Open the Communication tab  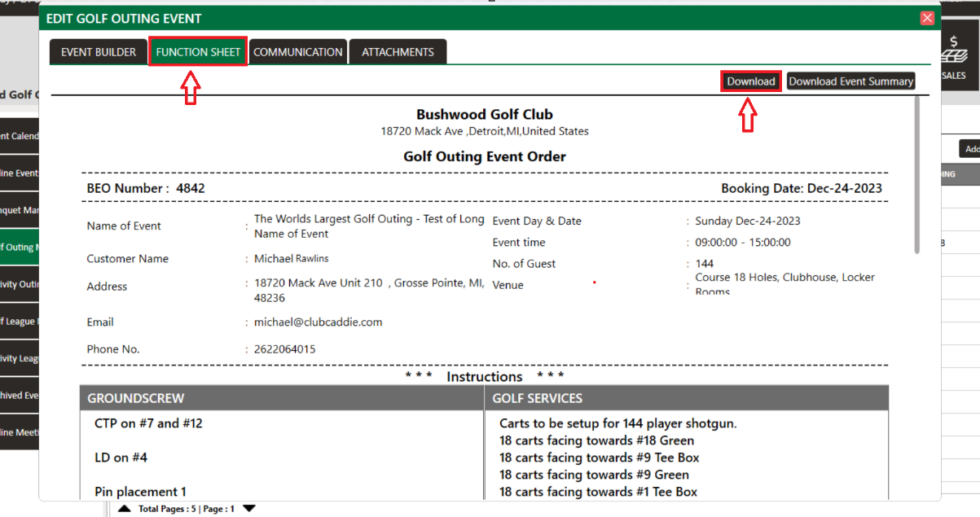pos(297,52)
